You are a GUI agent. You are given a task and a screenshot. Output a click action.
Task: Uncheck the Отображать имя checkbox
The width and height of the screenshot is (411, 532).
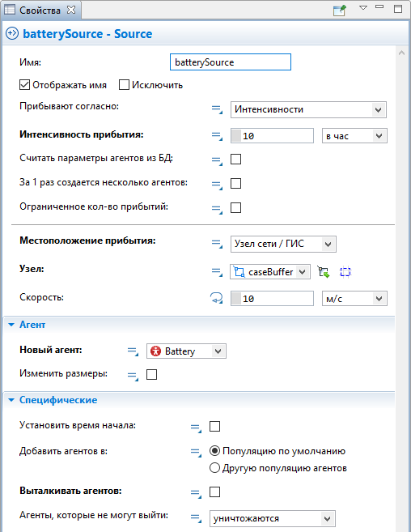(x=24, y=85)
